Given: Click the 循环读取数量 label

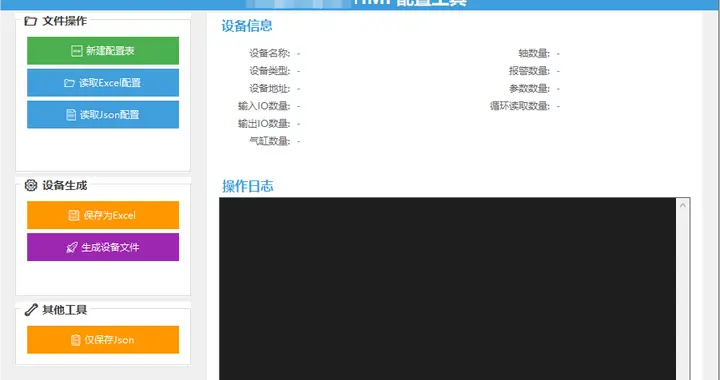Looking at the screenshot, I should (519, 106).
